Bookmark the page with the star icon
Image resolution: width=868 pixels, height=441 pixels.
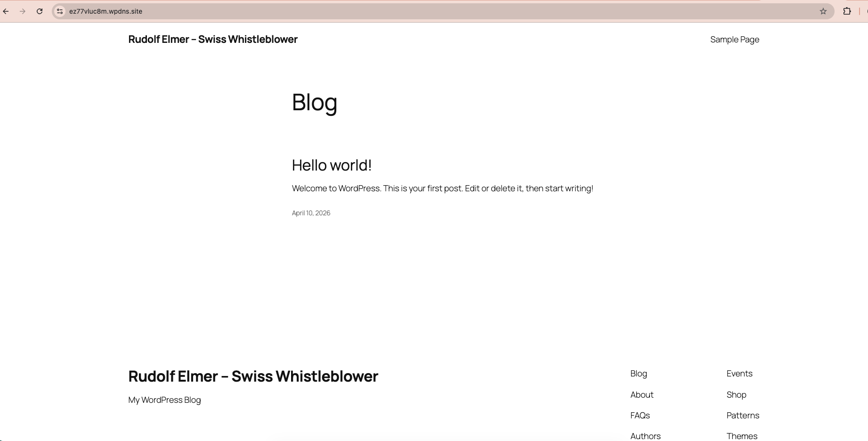pos(823,11)
